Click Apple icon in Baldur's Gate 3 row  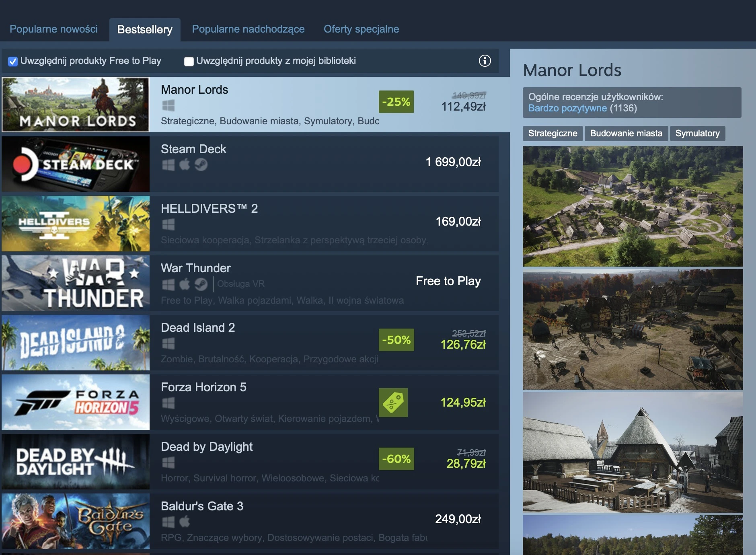tap(185, 522)
